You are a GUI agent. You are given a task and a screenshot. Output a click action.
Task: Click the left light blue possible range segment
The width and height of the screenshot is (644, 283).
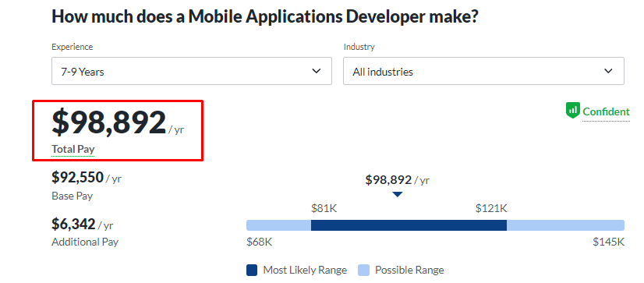click(278, 225)
